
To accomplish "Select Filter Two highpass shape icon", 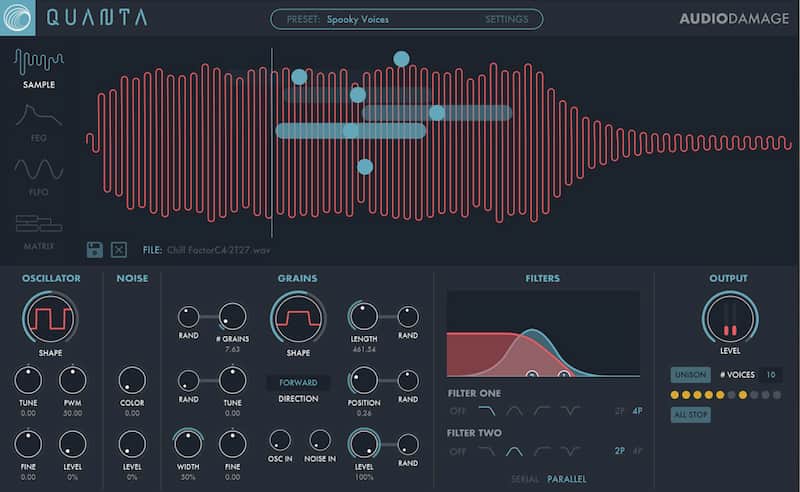I will pos(542,451).
